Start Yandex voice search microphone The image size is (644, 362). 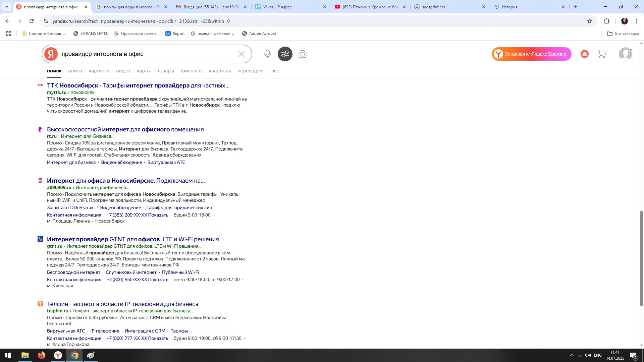(267, 54)
